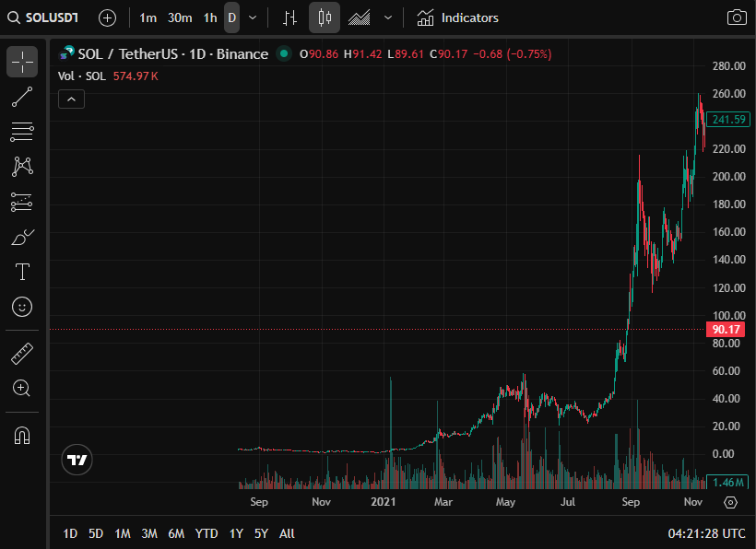Set date range to YTD

tap(207, 533)
